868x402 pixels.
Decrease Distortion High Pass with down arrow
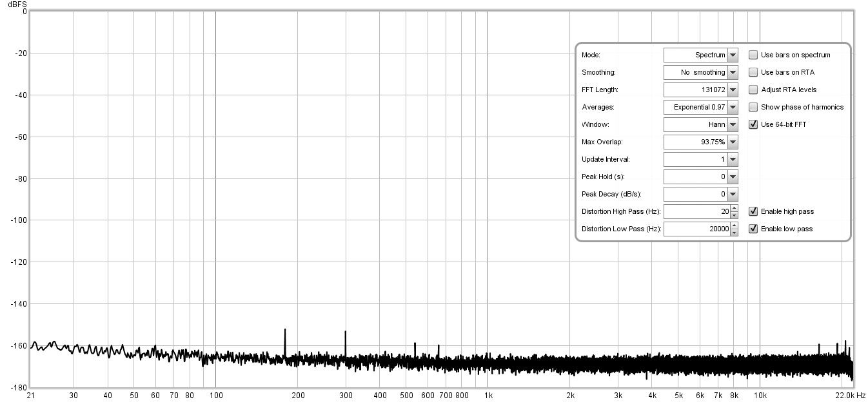pyautogui.click(x=734, y=215)
